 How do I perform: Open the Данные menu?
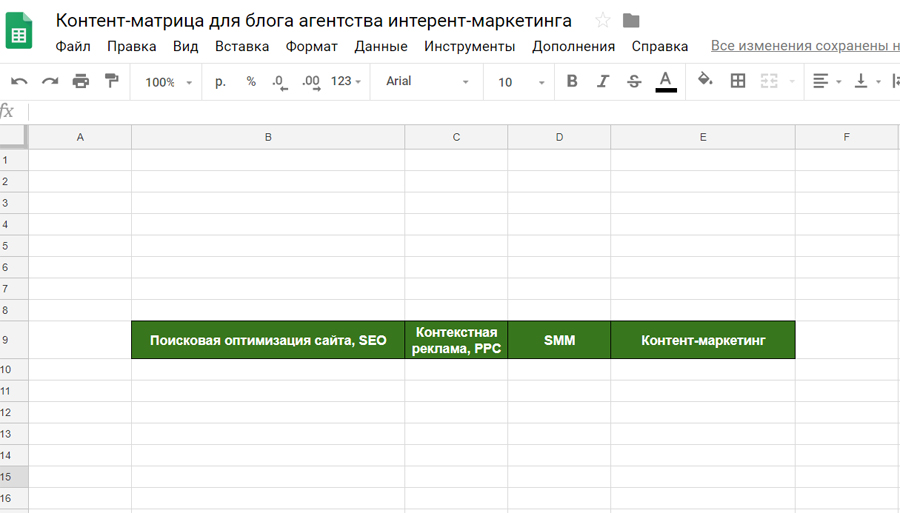(380, 46)
